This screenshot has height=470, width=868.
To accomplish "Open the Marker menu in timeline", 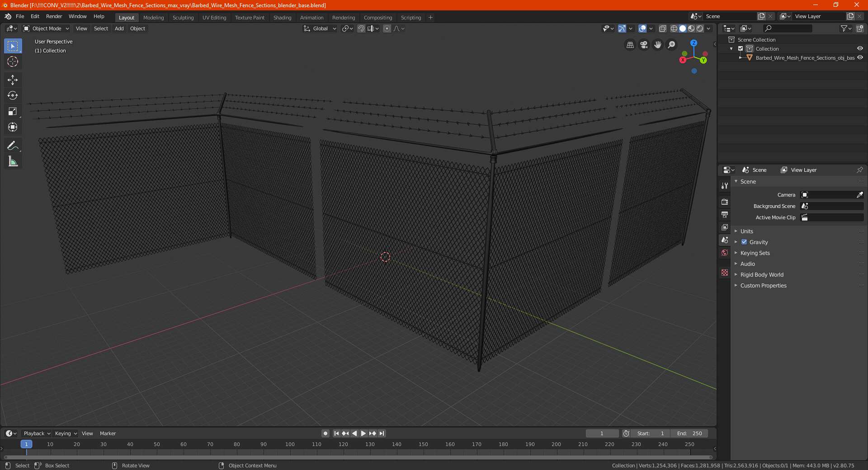I will [108, 433].
